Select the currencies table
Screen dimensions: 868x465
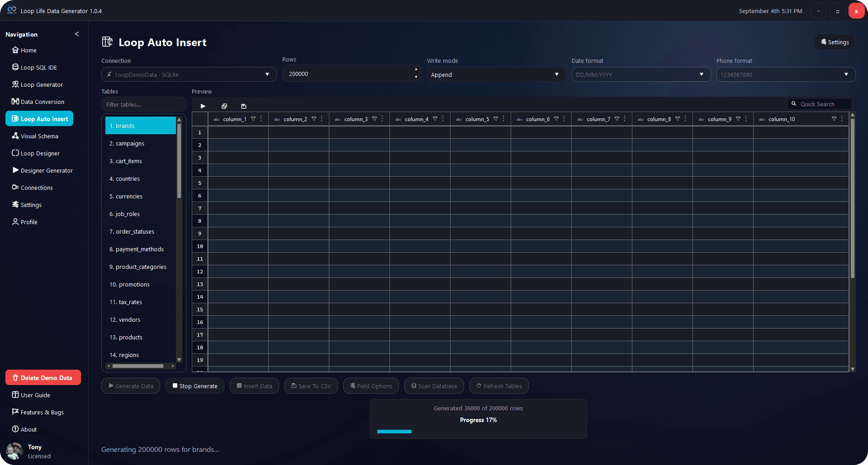140,196
